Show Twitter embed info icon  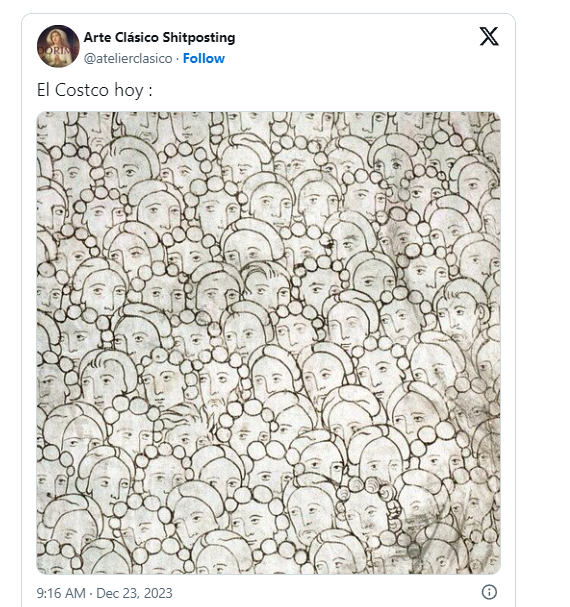(x=489, y=592)
